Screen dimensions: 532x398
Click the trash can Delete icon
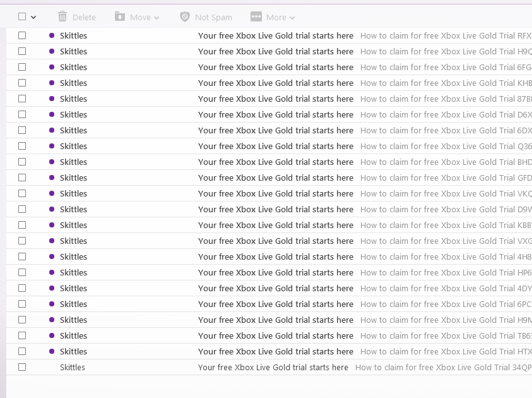pos(62,17)
